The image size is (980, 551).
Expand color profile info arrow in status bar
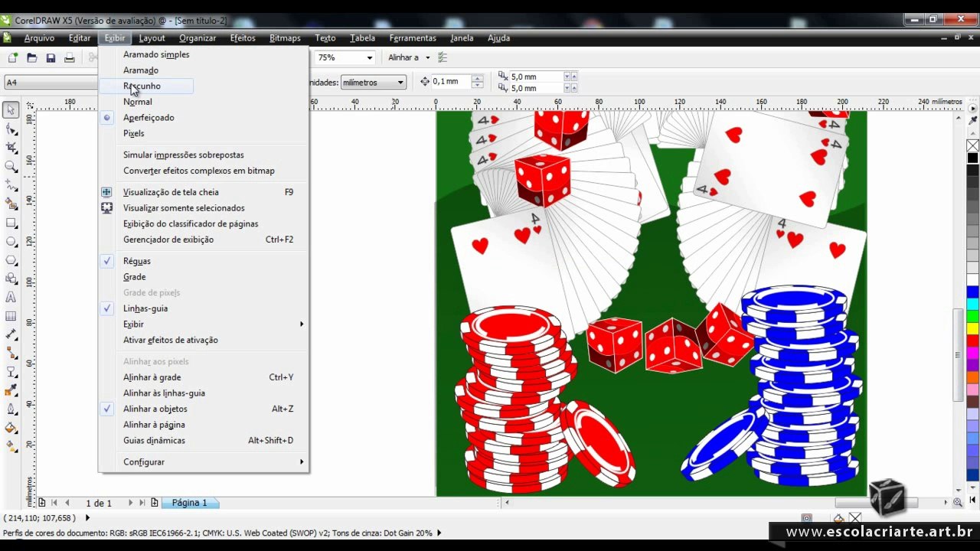point(439,533)
